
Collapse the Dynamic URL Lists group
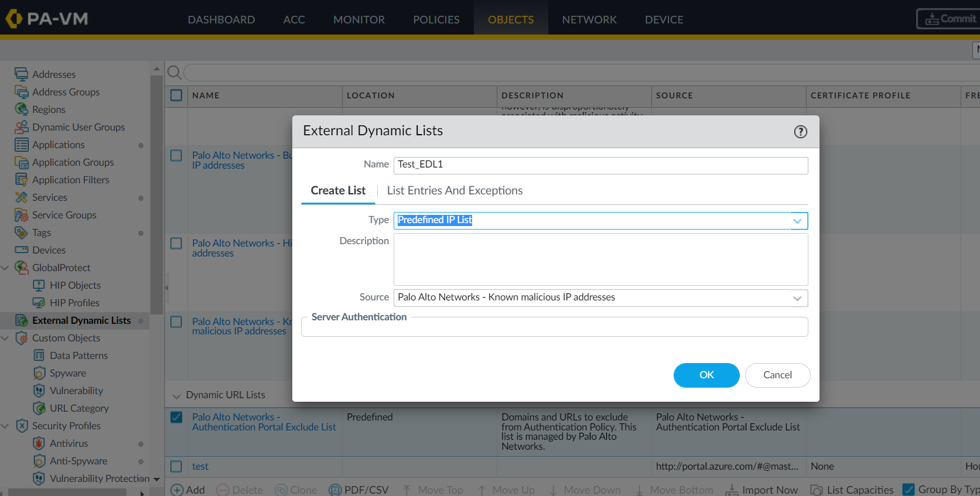point(176,396)
